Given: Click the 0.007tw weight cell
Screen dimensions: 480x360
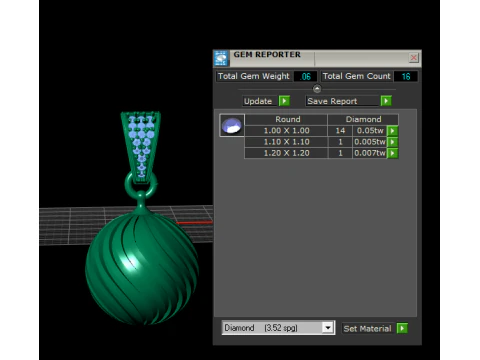Looking at the screenshot, I should [x=370, y=153].
